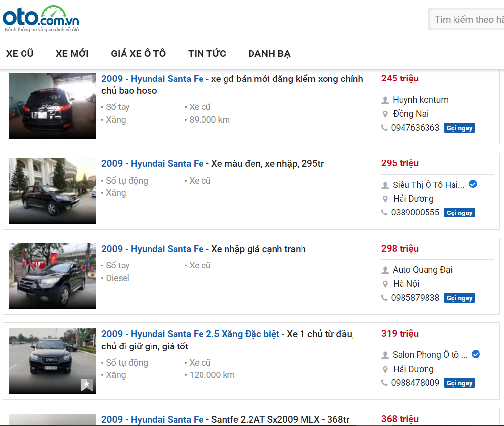Click the price 298 triệu
Viewport: 504px width, 426px height.
pos(400,248)
